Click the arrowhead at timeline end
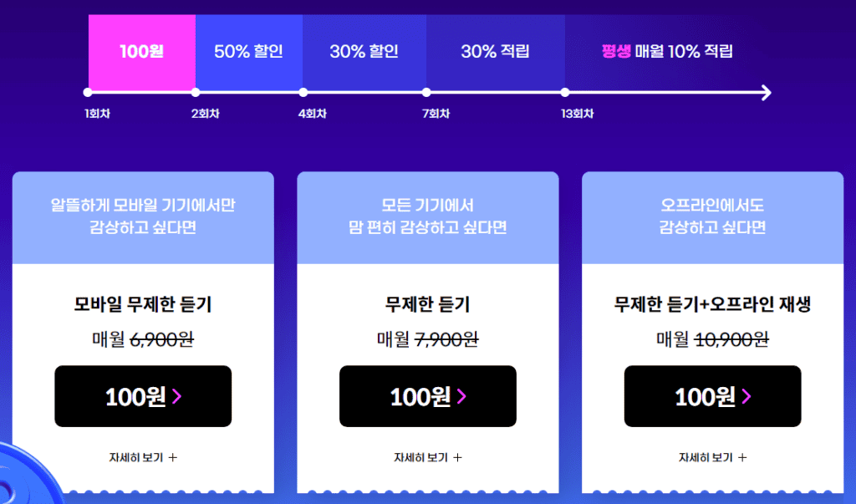The image size is (856, 504). [767, 93]
